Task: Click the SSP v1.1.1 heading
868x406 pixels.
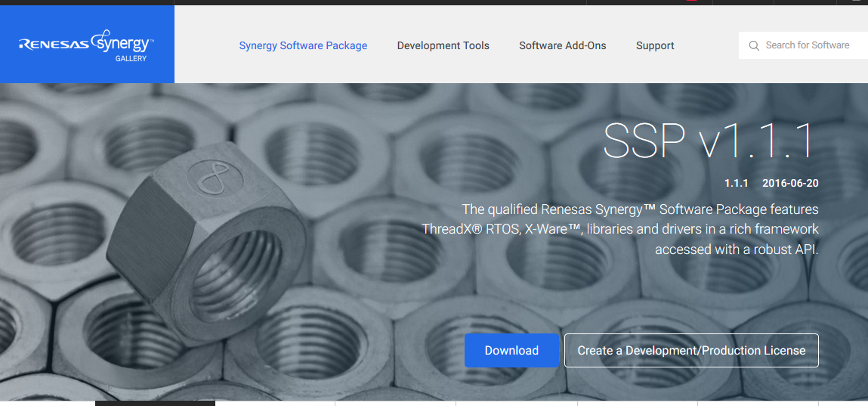Action: [709, 141]
